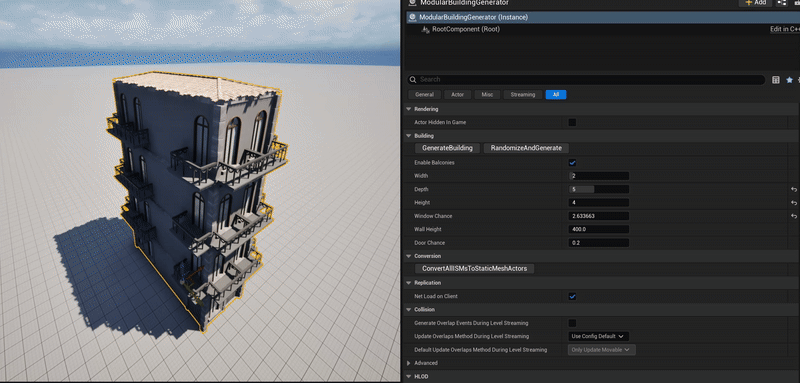Click 'Net Load on Client' label
This screenshot has width=800, height=383.
point(436,296)
